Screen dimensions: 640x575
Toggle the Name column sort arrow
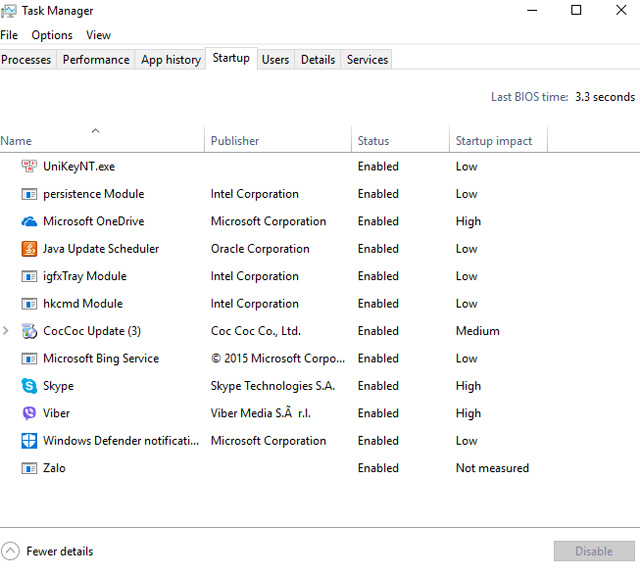96,131
